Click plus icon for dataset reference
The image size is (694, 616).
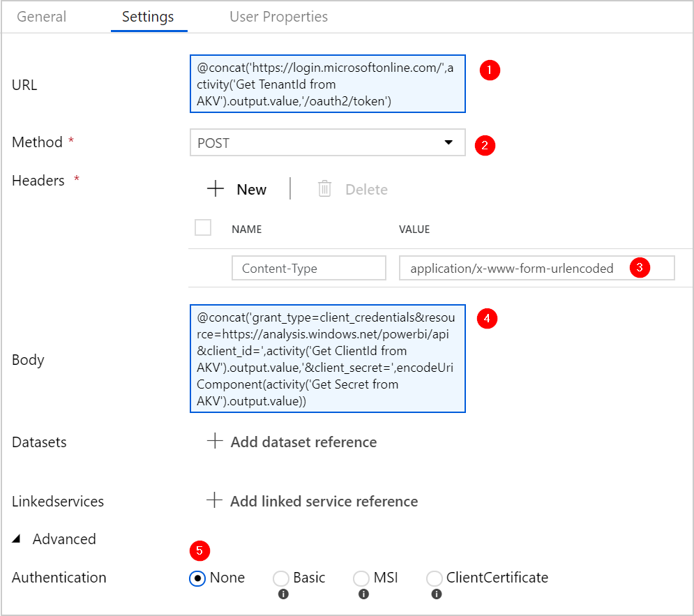tap(215, 441)
